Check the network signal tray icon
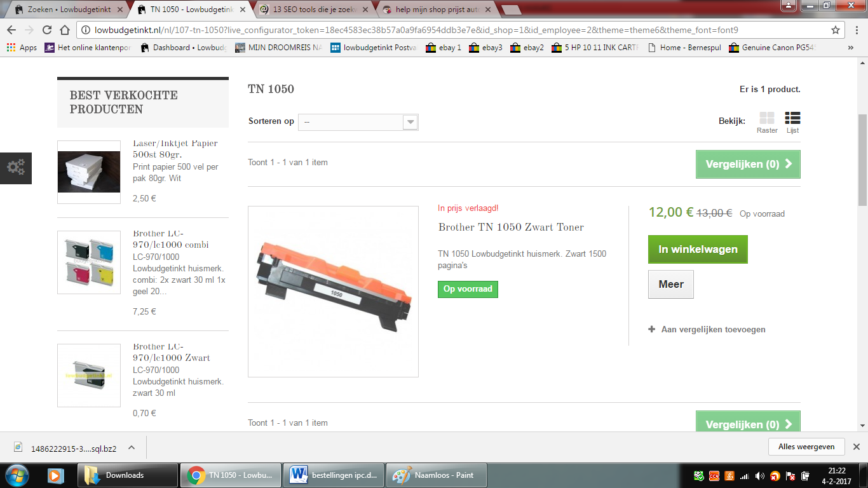 coord(745,475)
